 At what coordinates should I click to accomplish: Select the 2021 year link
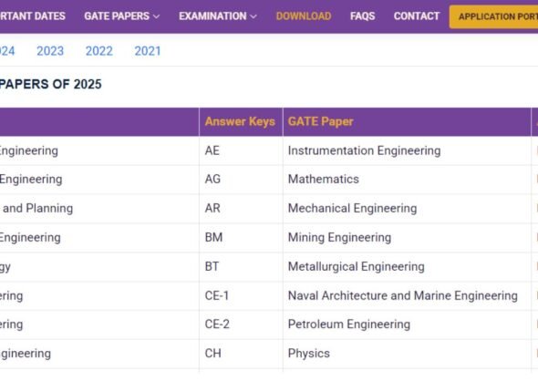point(148,51)
